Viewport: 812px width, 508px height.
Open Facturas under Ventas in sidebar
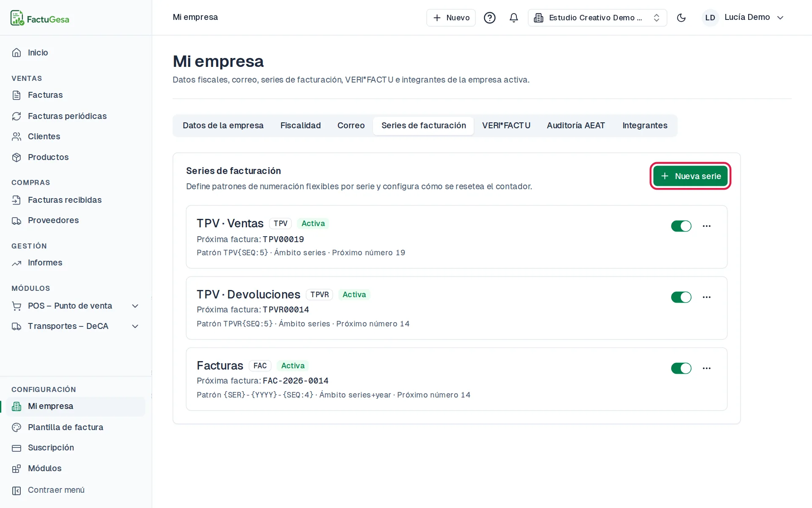(x=76, y=95)
